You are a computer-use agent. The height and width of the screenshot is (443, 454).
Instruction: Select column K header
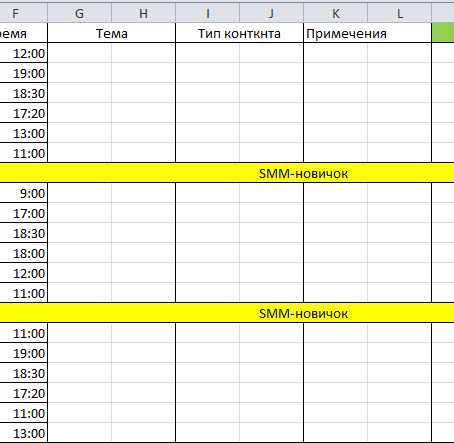click(x=335, y=13)
